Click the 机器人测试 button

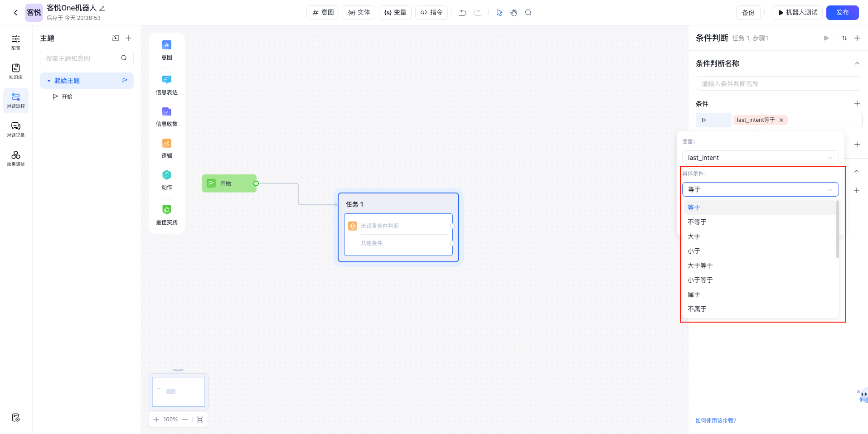tap(797, 13)
